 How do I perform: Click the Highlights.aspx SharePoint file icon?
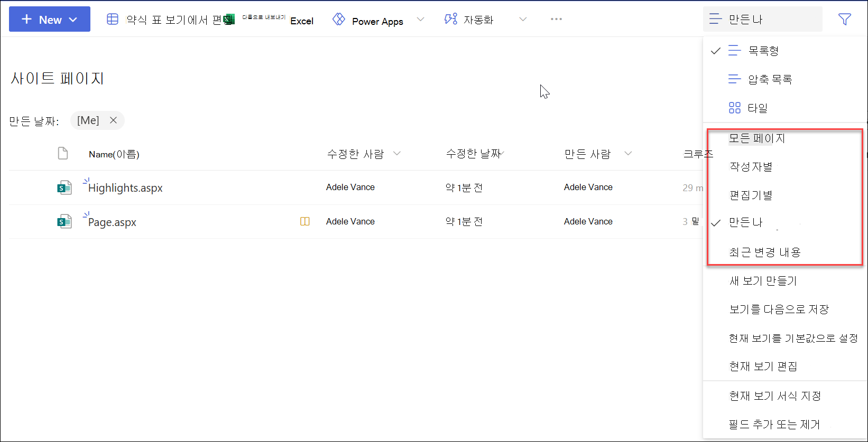click(x=64, y=187)
